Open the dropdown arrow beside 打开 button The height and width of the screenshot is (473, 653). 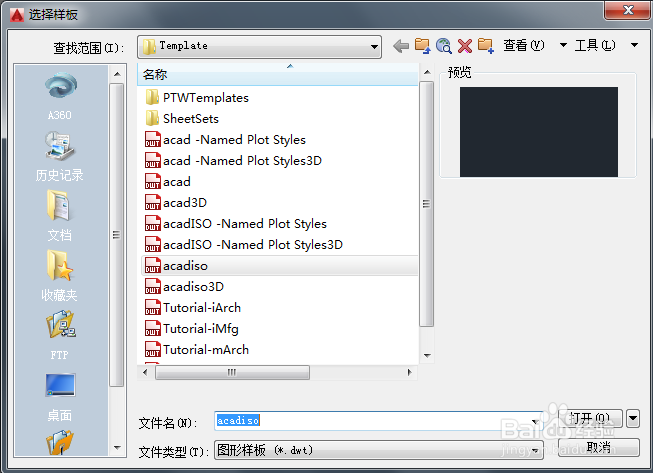pyautogui.click(x=633, y=418)
